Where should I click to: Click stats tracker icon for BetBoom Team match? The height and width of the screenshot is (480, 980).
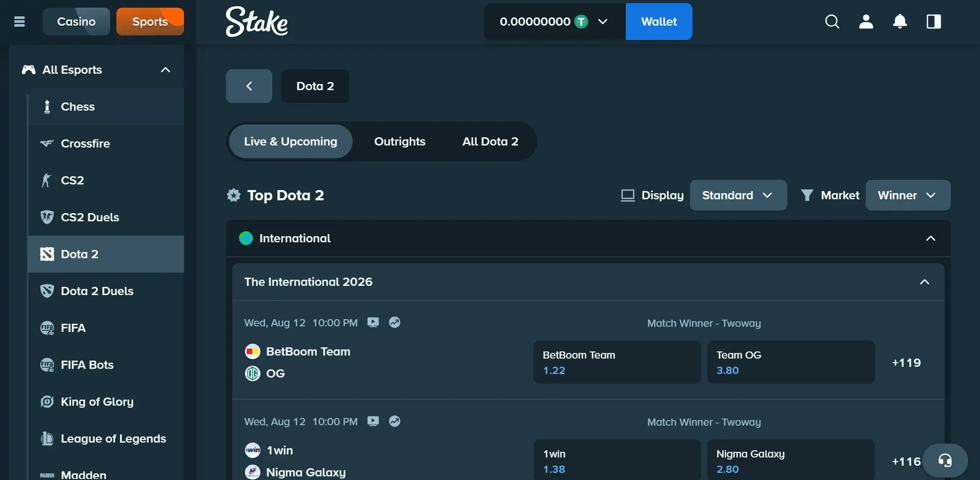[x=395, y=322]
